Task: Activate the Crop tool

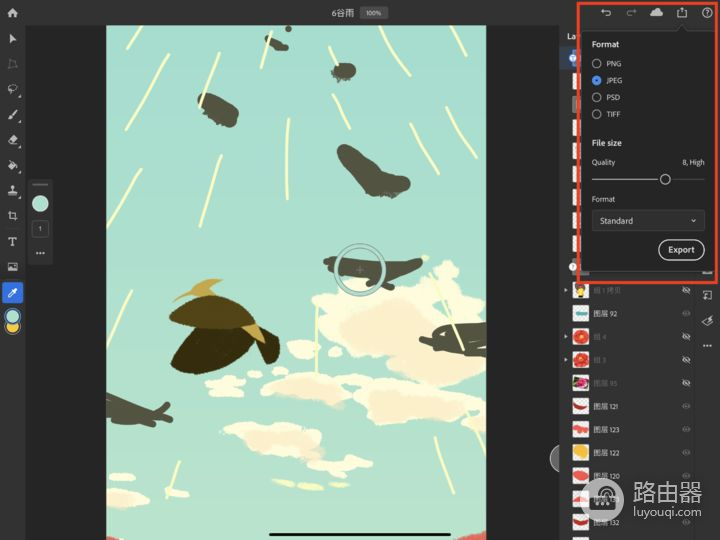Action: pos(13,216)
